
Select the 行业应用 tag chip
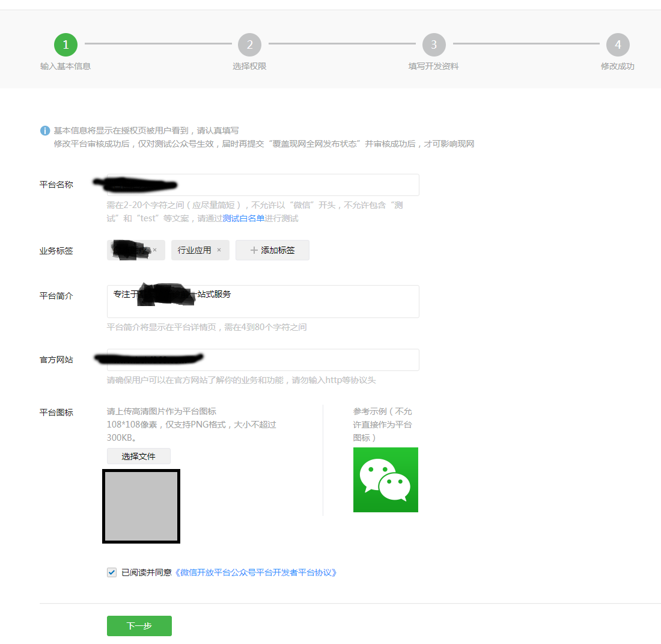[x=194, y=250]
